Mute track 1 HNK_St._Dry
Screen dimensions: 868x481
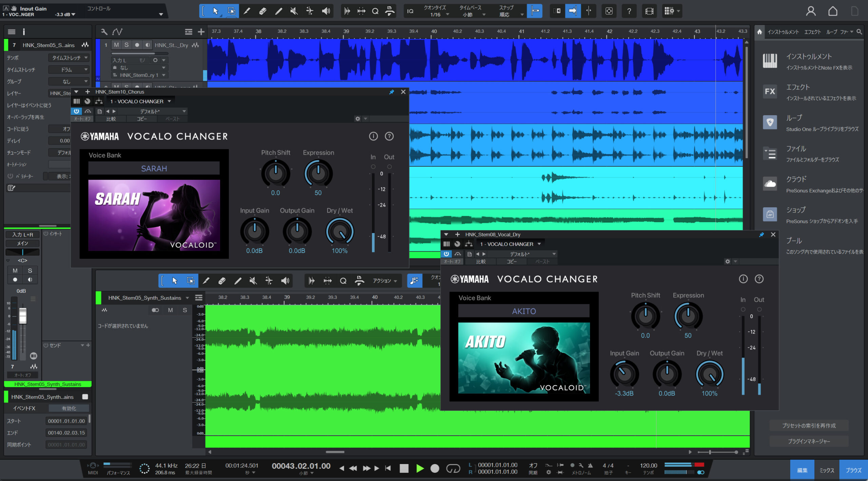coord(116,45)
